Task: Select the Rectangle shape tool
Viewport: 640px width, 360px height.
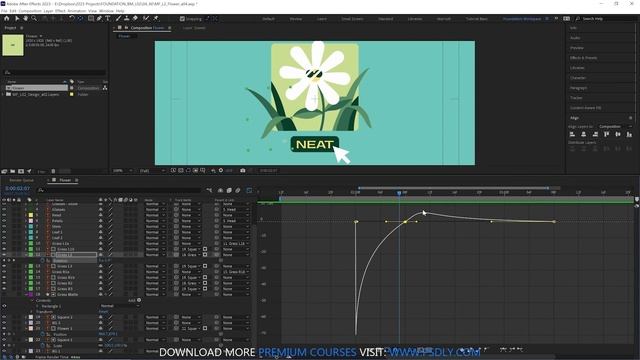Action: coord(91,18)
